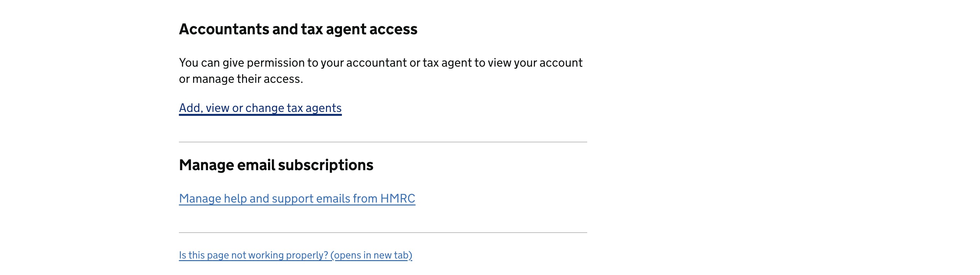
Task: Click the word 'HMRC' in the emails link
Action: (398, 198)
